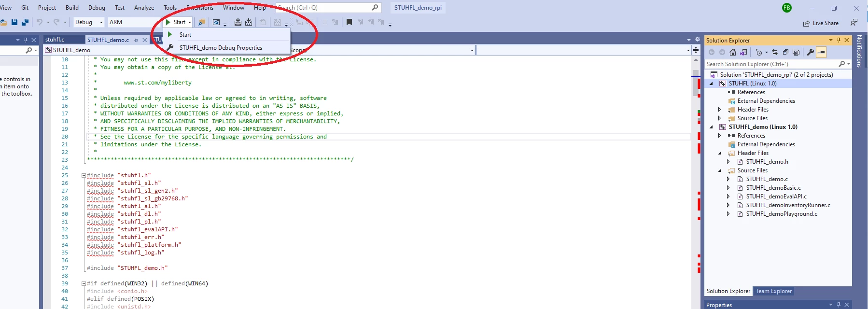Open the Start button dropdown arrow
This screenshot has height=309, width=868.
coord(190,22)
